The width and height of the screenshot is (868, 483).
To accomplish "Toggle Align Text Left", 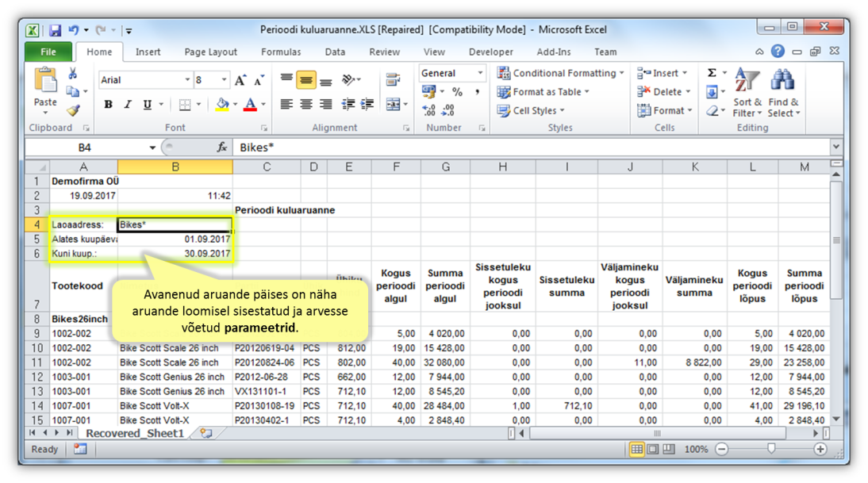I will [x=286, y=105].
